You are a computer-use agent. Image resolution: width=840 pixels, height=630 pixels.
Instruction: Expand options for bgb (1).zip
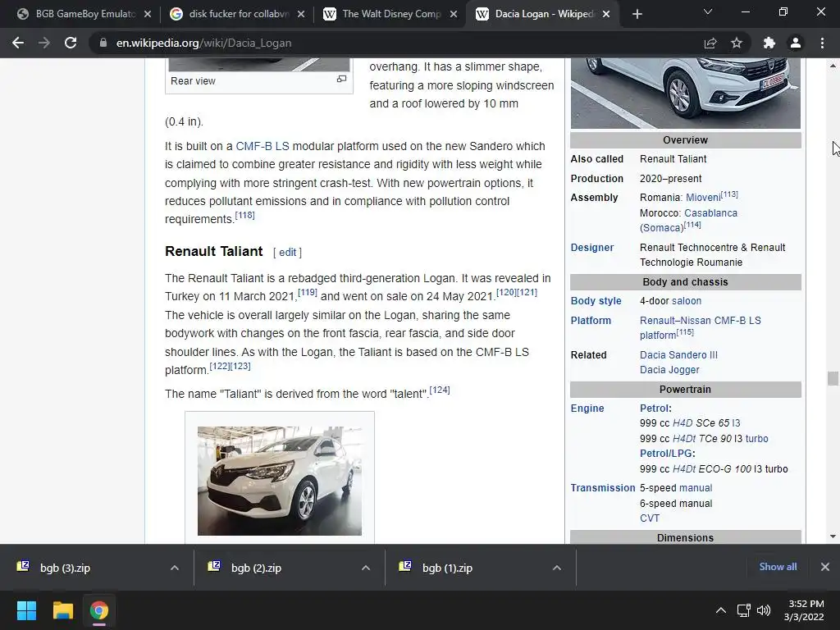pyautogui.click(x=557, y=568)
